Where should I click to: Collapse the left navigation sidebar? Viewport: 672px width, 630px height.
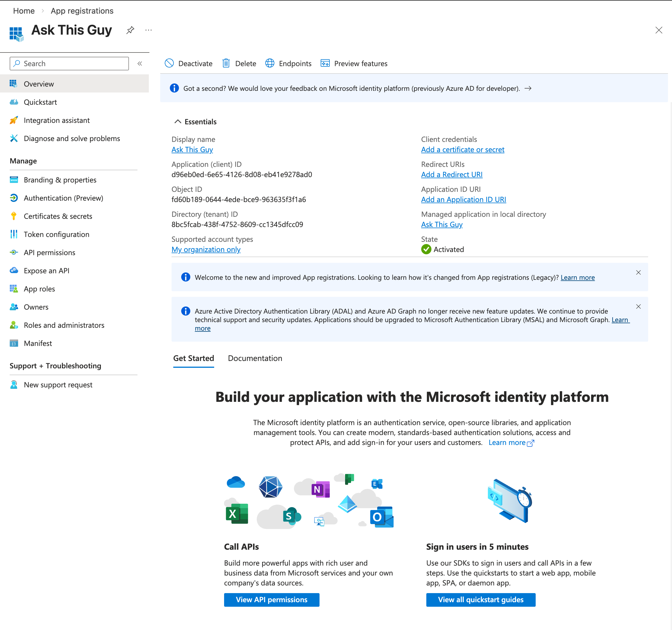(x=140, y=63)
